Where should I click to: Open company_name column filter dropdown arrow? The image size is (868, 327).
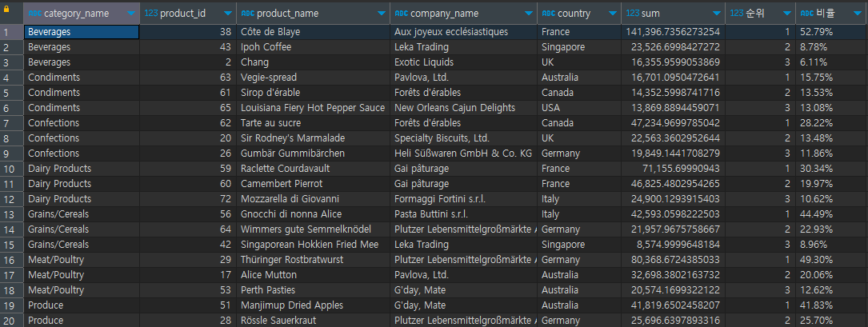[x=529, y=14]
